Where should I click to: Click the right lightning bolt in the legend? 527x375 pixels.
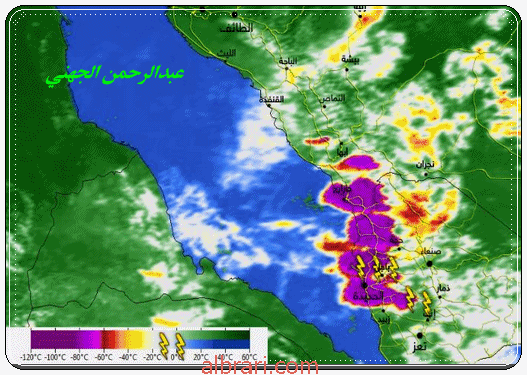pos(180,346)
